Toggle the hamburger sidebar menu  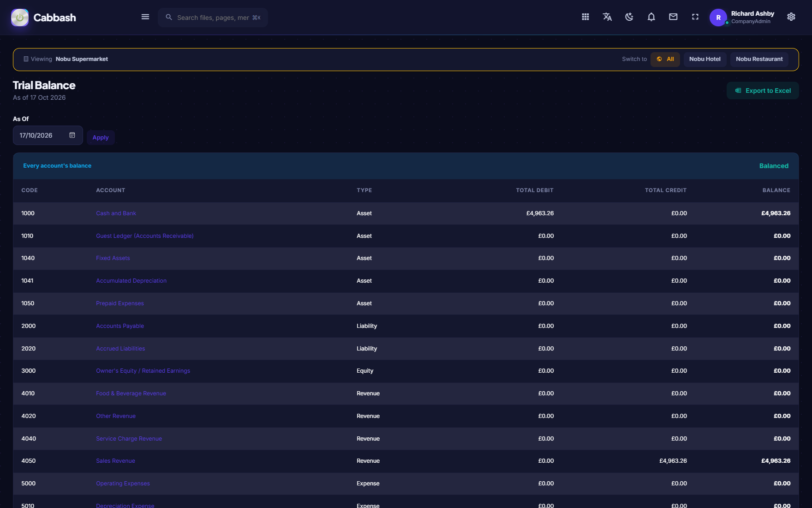145,17
